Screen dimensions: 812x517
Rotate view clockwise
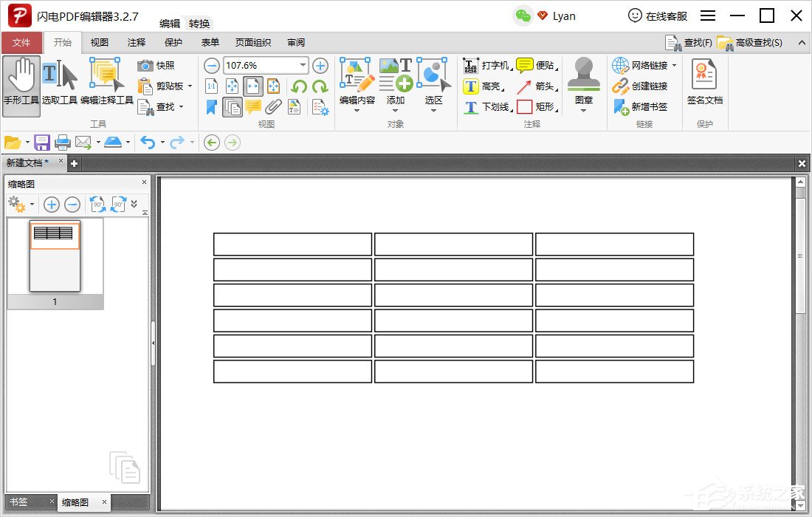point(320,86)
